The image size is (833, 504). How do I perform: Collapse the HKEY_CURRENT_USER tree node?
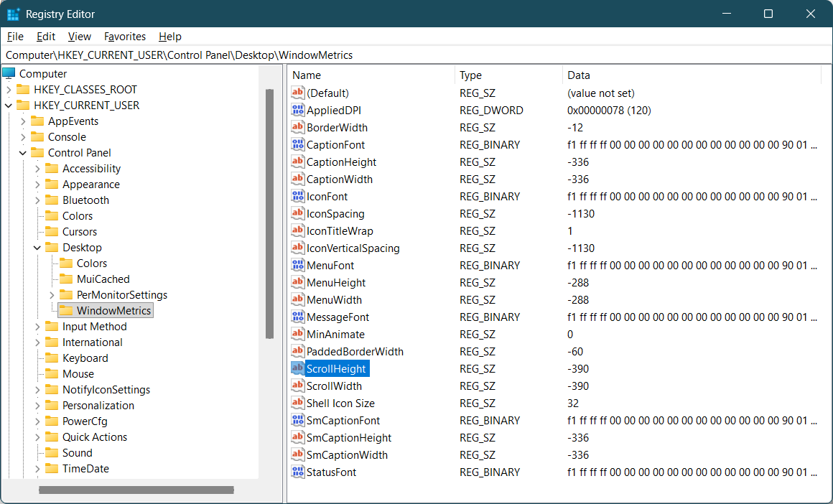tap(9, 106)
